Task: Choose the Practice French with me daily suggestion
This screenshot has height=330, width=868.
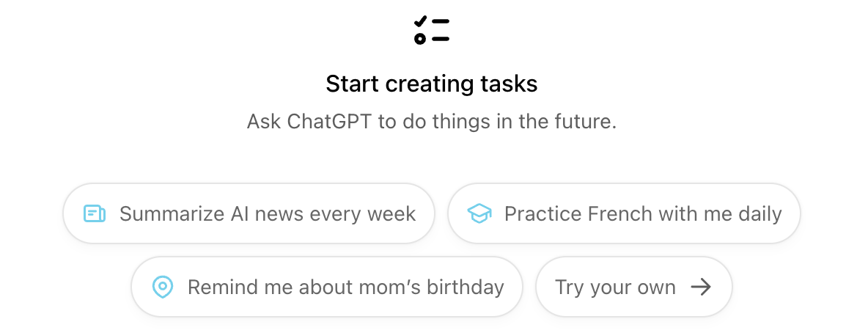Action: tap(623, 213)
